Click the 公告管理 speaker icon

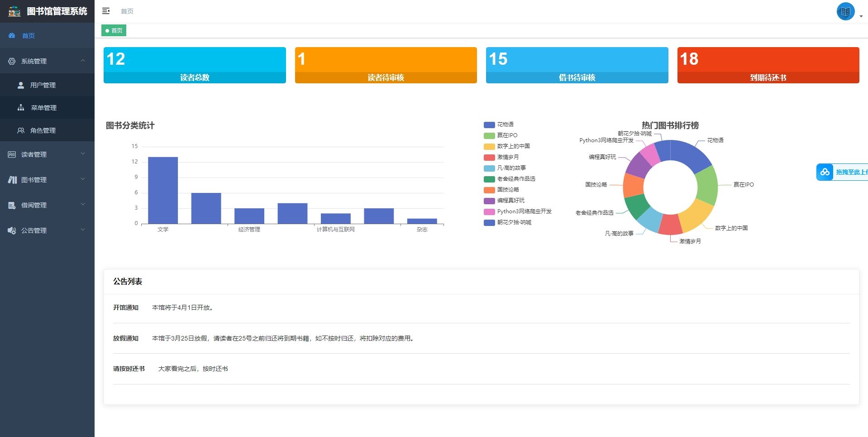tap(11, 230)
